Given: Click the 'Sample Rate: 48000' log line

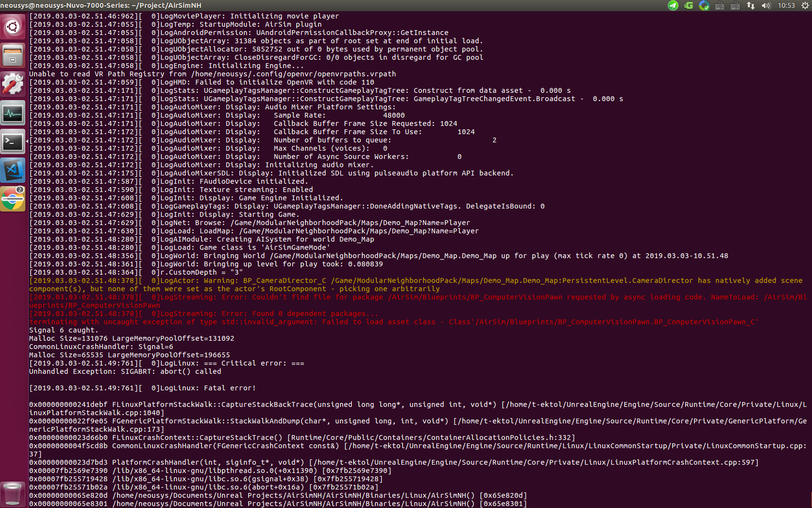Looking at the screenshot, I should click(217, 115).
